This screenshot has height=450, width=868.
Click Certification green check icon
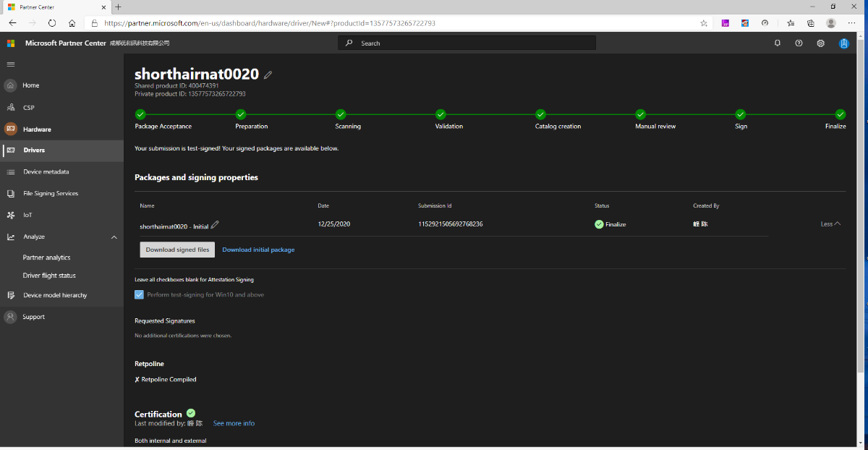pyautogui.click(x=191, y=413)
